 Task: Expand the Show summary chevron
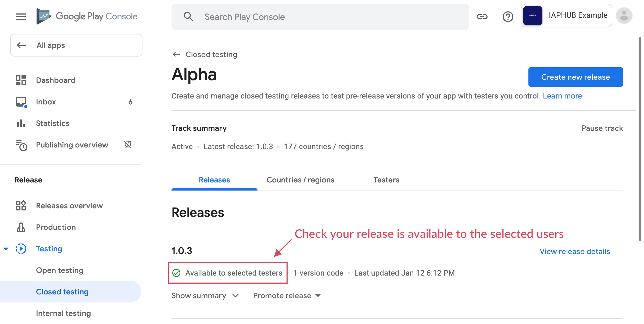(235, 295)
